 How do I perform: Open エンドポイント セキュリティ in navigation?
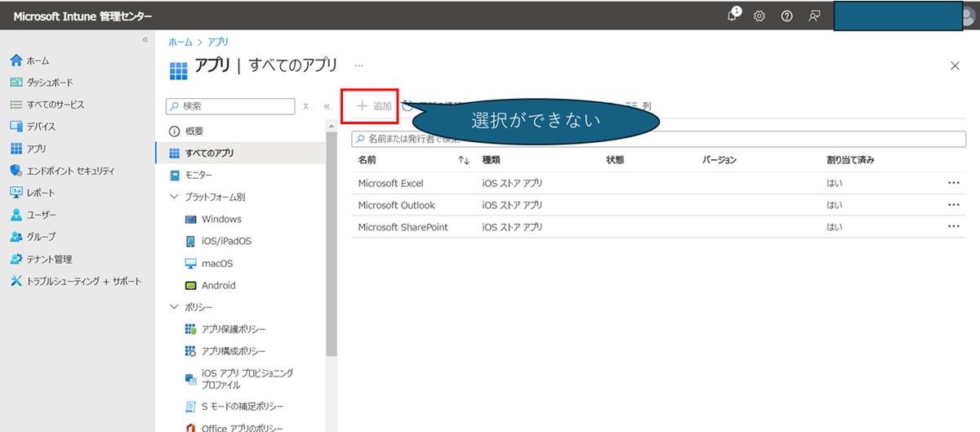coord(61,171)
